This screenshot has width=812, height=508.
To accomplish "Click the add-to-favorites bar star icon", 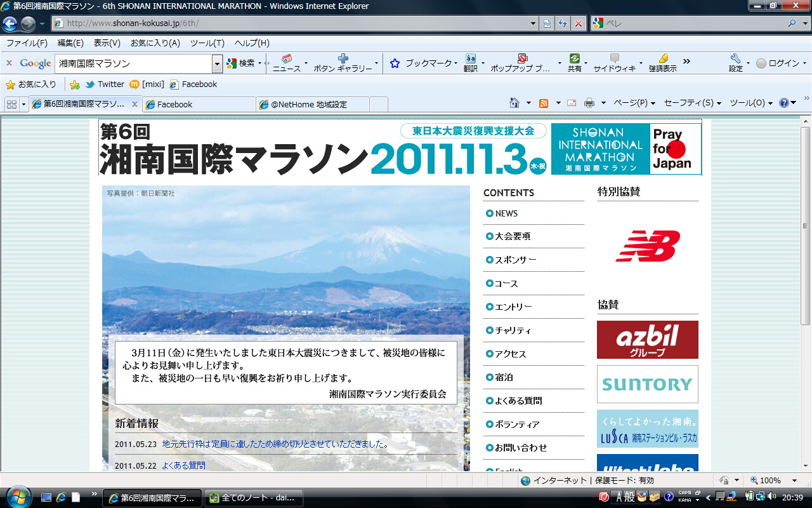I will coord(75,84).
